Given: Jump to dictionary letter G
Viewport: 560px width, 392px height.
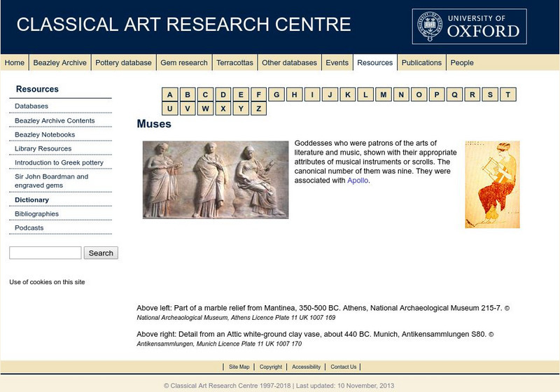Looking at the screenshot, I should [x=276, y=94].
